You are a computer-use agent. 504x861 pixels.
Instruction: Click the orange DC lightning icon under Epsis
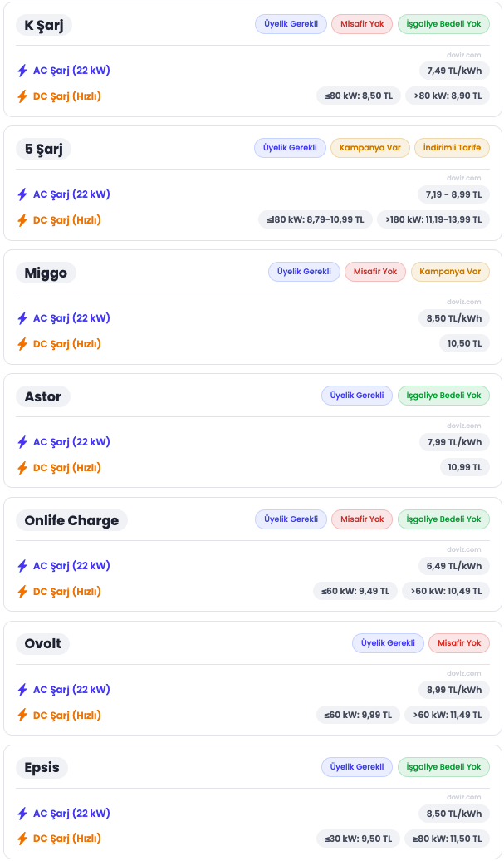pyautogui.click(x=22, y=839)
